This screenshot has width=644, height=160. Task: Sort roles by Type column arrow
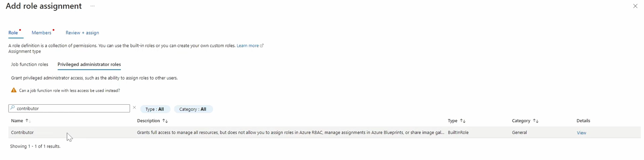463,121
